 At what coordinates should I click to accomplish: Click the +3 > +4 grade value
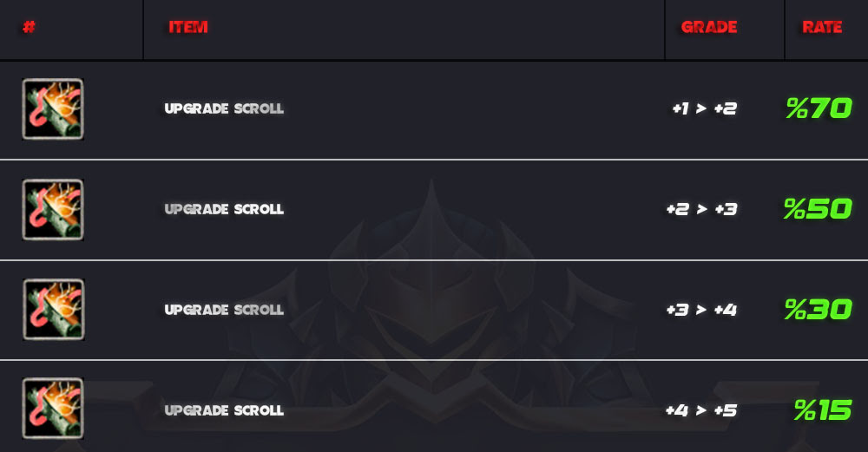click(701, 310)
